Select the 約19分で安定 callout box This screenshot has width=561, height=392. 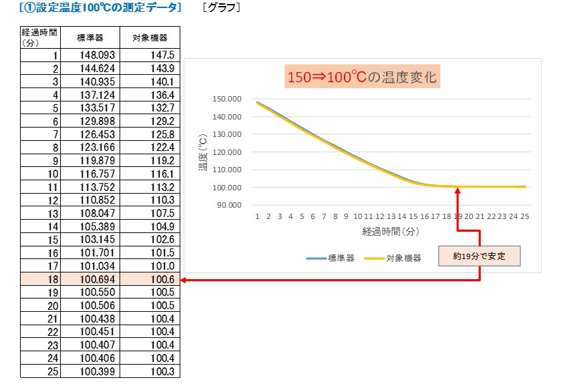[480, 256]
